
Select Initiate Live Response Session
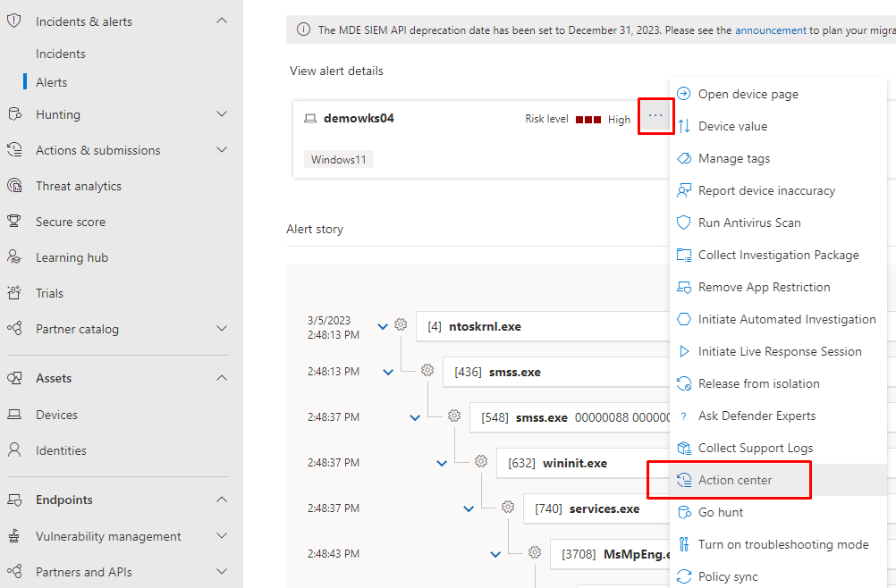(x=779, y=351)
